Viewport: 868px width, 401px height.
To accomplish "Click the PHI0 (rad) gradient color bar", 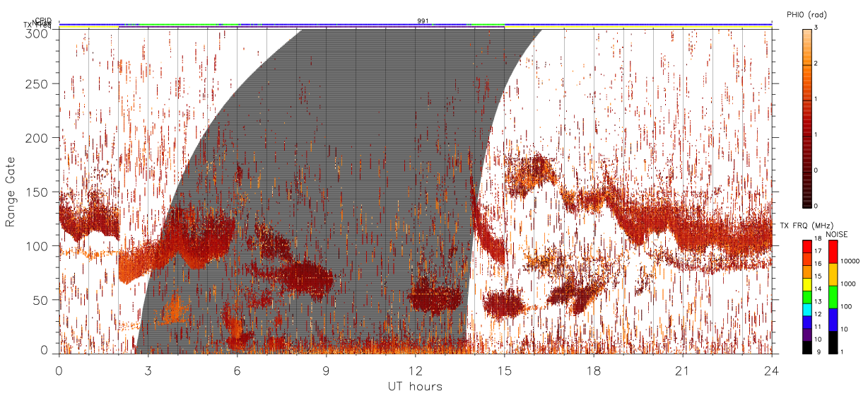I will click(807, 117).
